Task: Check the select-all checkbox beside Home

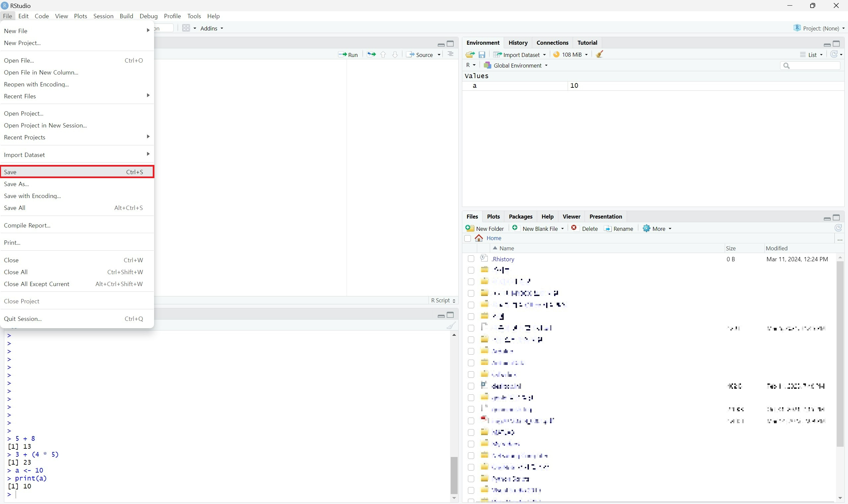Action: pos(468,238)
